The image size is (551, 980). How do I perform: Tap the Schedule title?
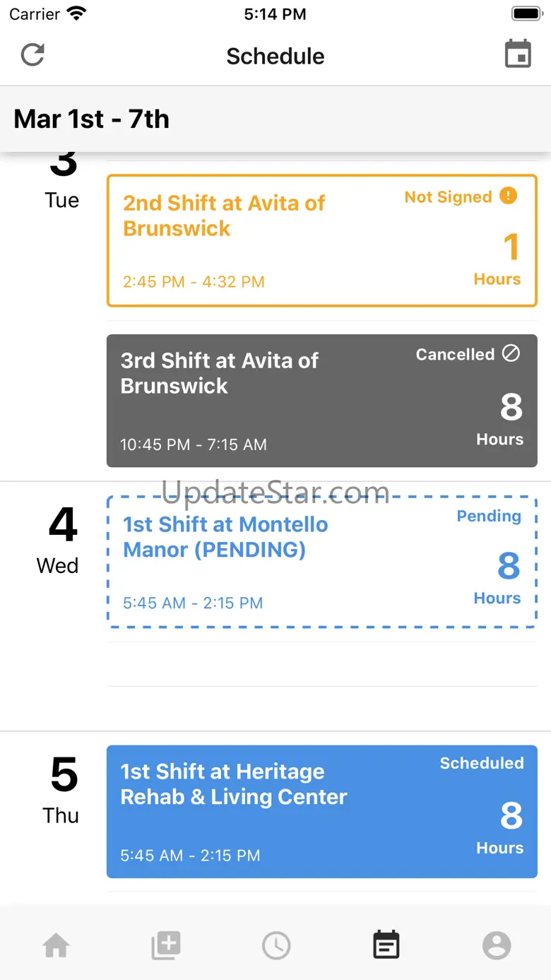pyautogui.click(x=275, y=56)
